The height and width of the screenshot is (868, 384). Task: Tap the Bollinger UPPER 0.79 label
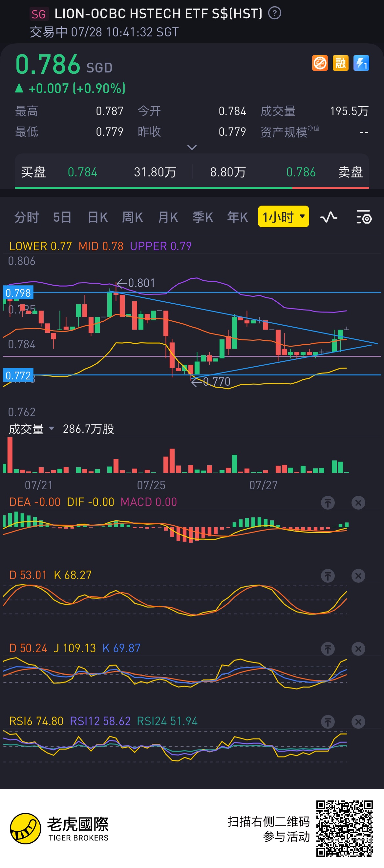161,246
